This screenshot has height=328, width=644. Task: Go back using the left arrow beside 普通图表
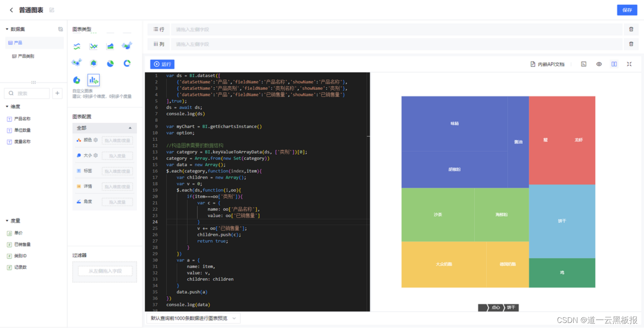click(x=11, y=10)
